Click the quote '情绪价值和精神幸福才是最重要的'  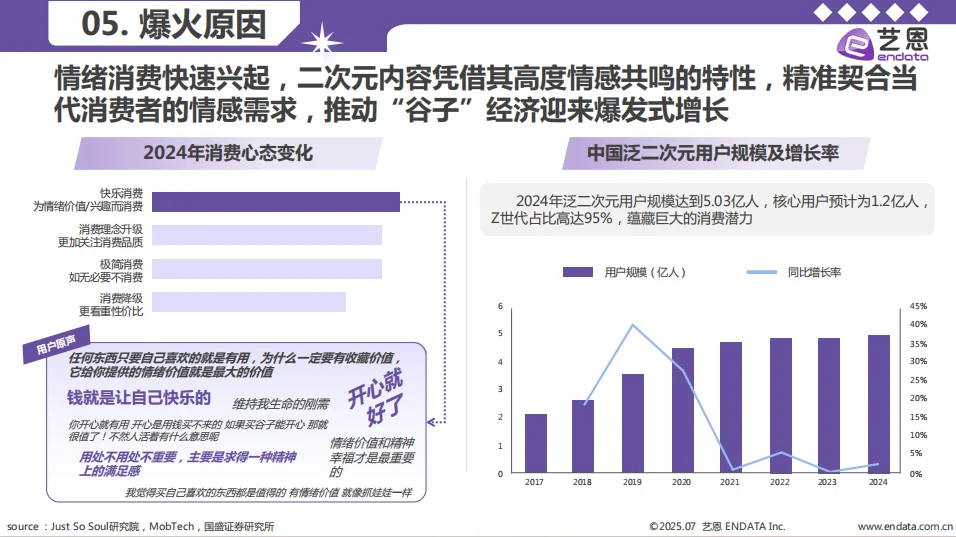[372, 457]
